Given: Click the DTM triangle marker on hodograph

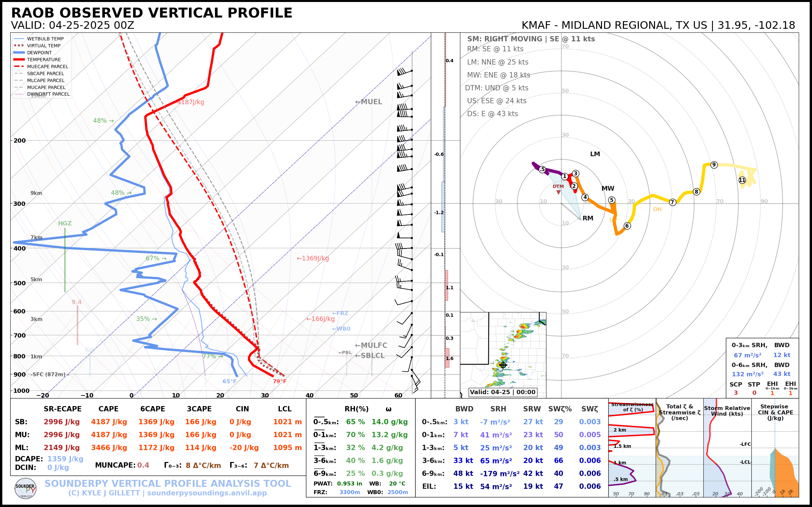Looking at the screenshot, I should [558, 192].
